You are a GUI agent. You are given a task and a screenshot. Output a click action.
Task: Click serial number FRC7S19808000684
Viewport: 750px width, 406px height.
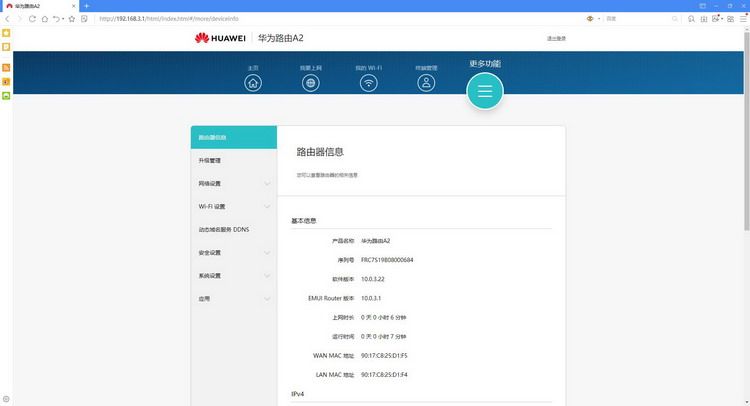387,260
